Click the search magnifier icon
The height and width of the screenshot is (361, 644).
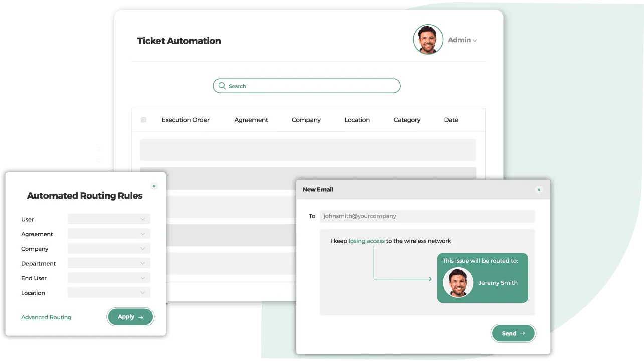click(222, 86)
